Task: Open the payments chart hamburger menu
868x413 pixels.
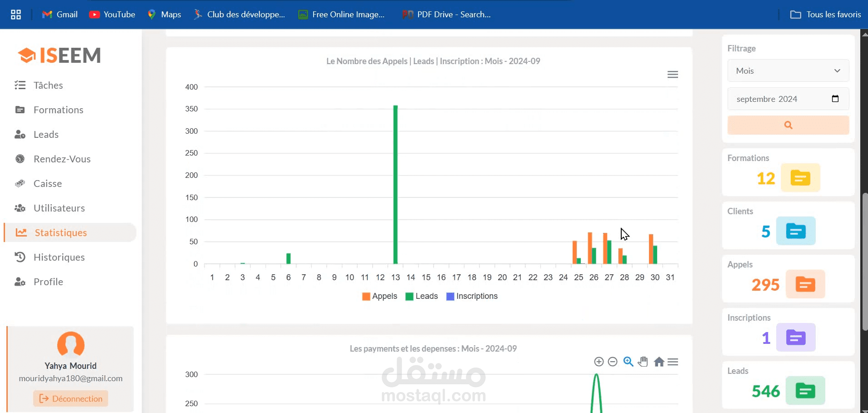Action: (673, 362)
